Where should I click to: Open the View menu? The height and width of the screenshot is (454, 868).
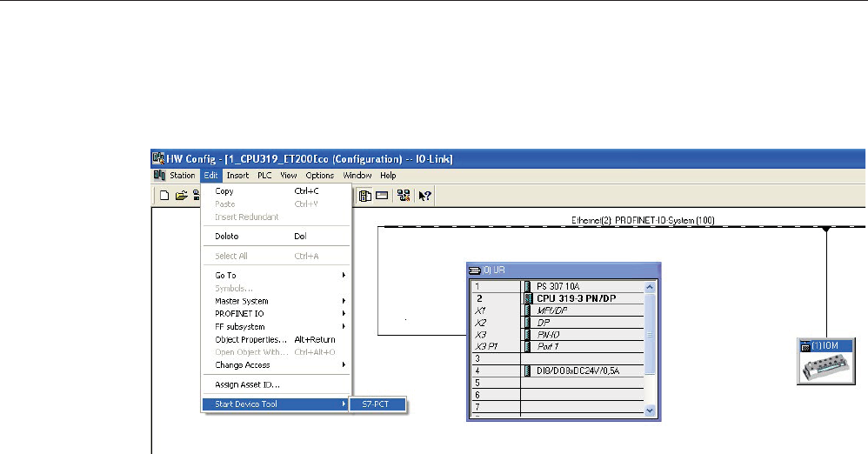pyautogui.click(x=289, y=176)
